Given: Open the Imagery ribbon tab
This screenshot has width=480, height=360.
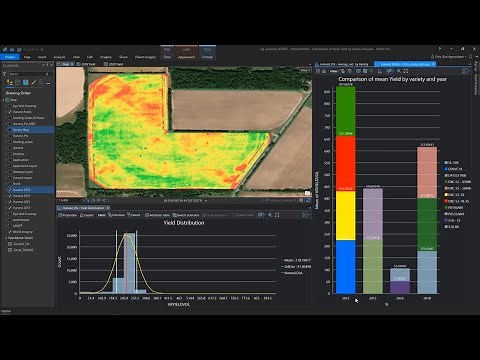Looking at the screenshot, I should pos(106,57).
